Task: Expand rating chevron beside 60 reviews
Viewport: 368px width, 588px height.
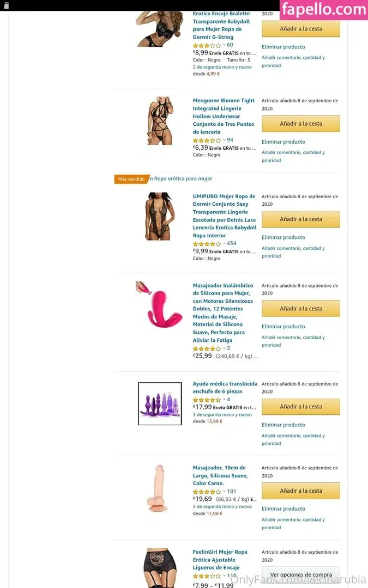Action: (x=224, y=45)
